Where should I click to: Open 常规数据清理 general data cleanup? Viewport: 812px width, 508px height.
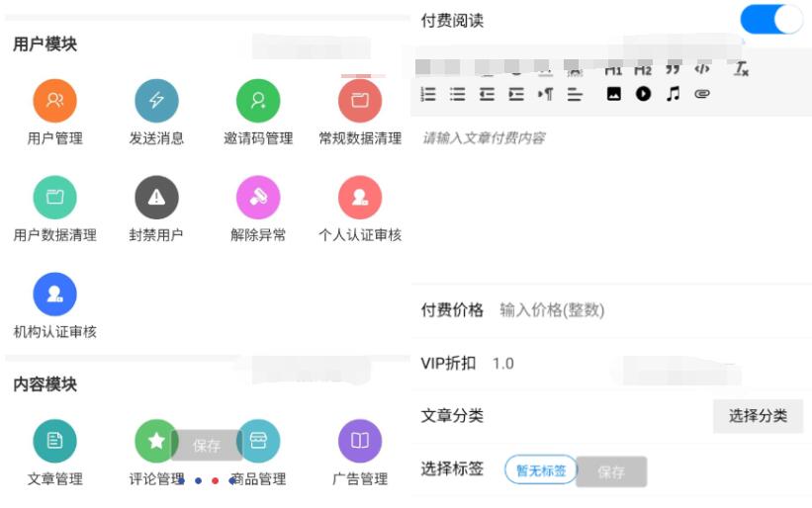(360, 101)
